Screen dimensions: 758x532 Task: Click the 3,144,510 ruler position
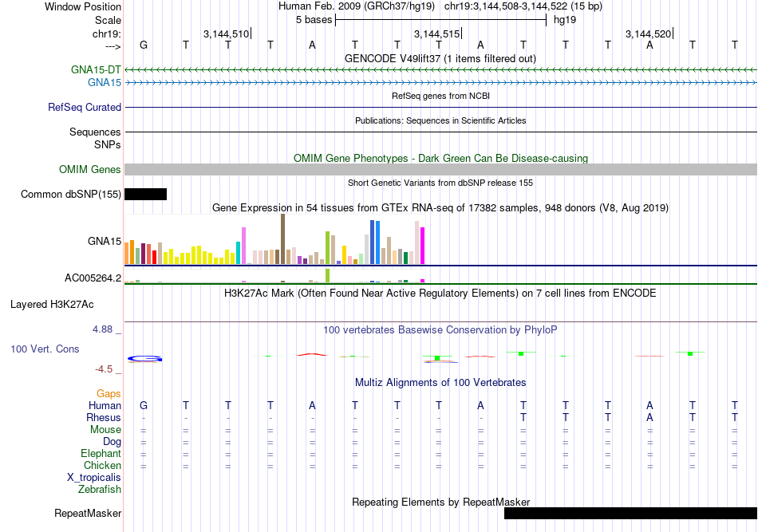(x=227, y=33)
